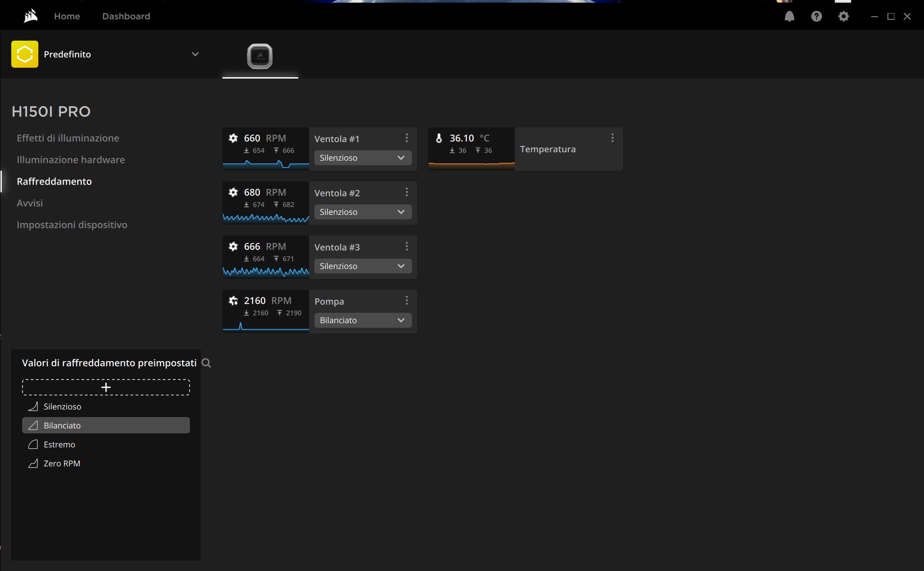Open Impostazioni dispositivo section

tap(72, 225)
